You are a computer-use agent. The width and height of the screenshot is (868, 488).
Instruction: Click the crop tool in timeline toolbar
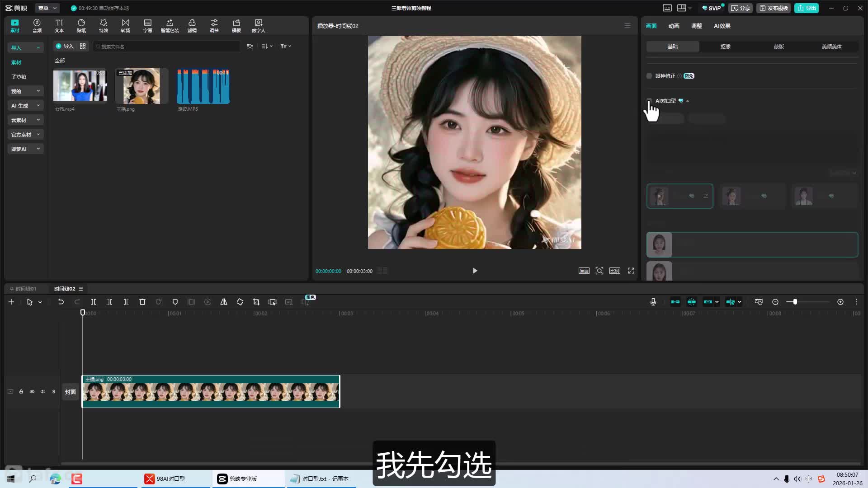click(x=256, y=302)
